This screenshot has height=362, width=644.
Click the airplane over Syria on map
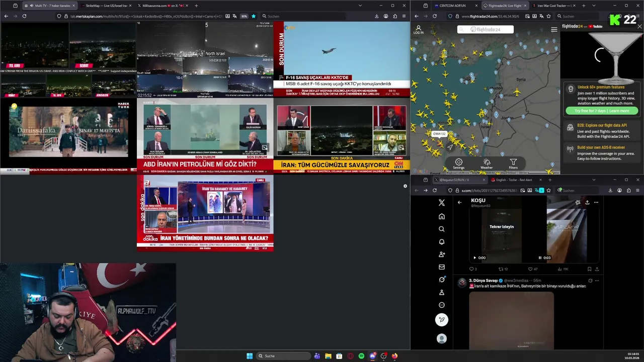(x=517, y=93)
